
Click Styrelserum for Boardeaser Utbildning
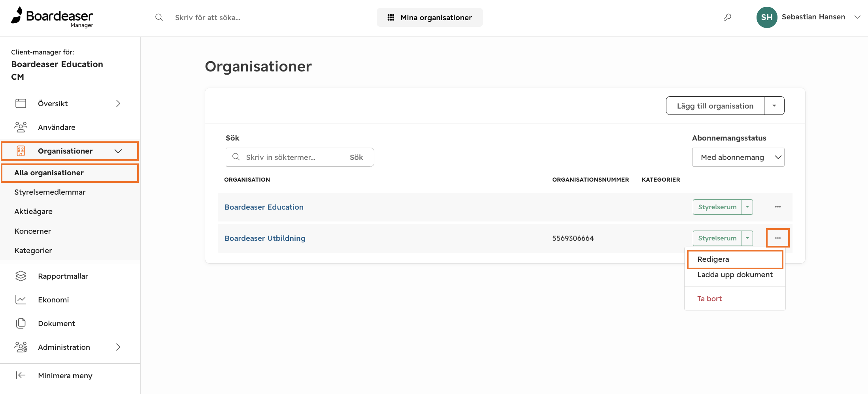(717, 238)
